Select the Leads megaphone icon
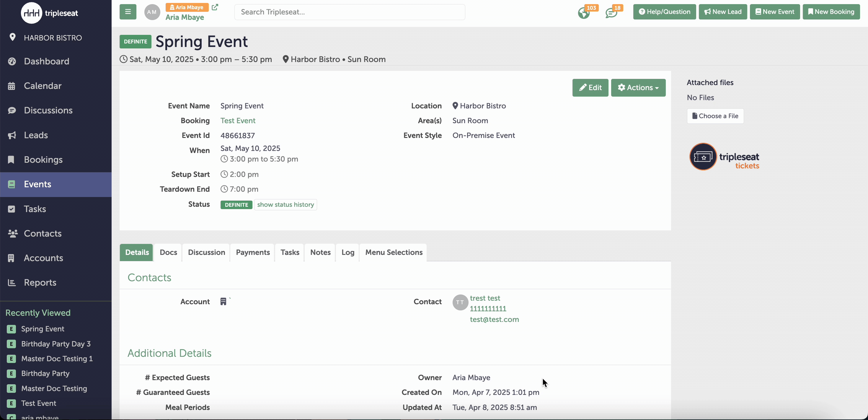Image resolution: width=868 pixels, height=420 pixels. point(12,135)
